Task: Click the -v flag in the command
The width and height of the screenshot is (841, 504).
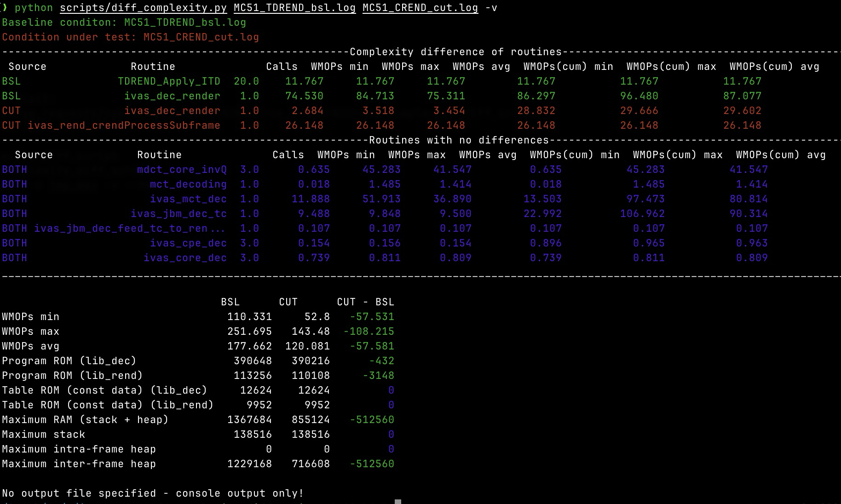Action: [x=491, y=8]
